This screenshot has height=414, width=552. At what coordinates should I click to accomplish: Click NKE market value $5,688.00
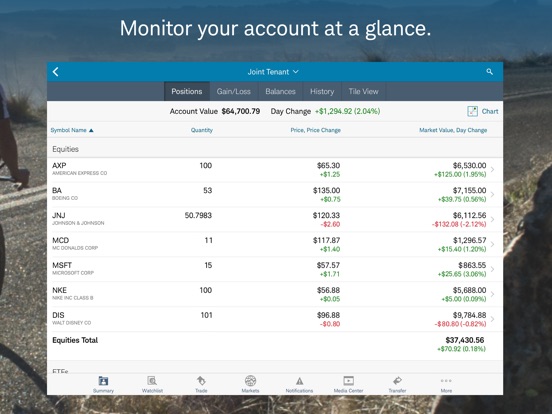coord(470,290)
